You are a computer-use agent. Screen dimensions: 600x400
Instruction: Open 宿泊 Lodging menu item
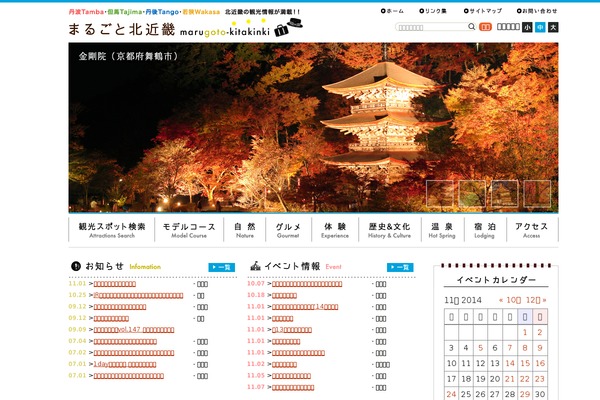[485, 230]
